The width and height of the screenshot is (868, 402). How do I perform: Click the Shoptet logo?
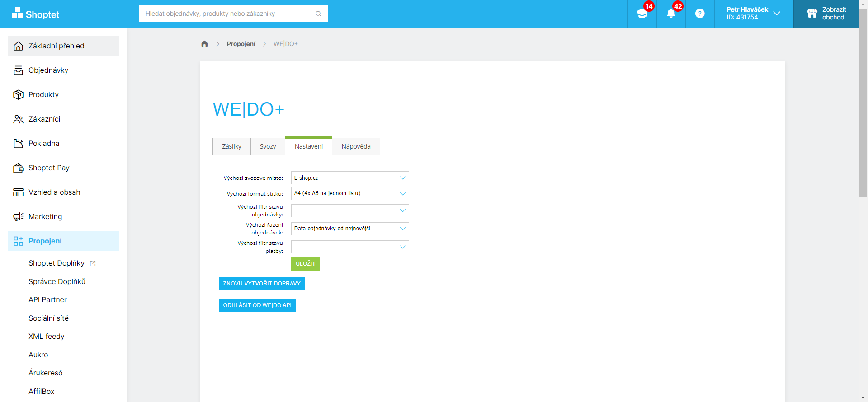(x=36, y=14)
